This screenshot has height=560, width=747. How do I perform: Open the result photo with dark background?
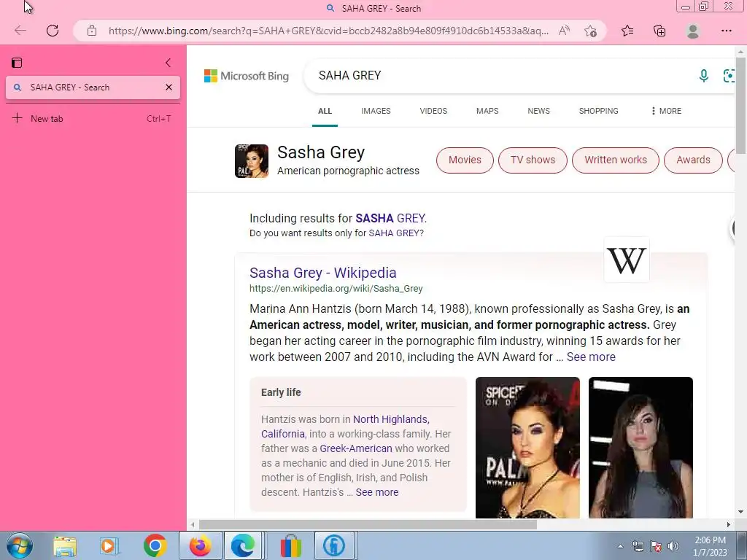pyautogui.click(x=640, y=448)
